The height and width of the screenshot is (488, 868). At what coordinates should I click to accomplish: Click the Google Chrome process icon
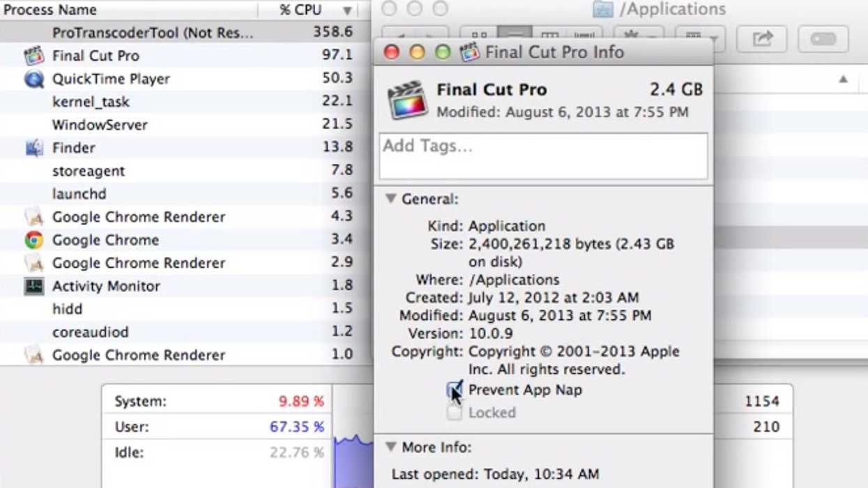point(33,240)
